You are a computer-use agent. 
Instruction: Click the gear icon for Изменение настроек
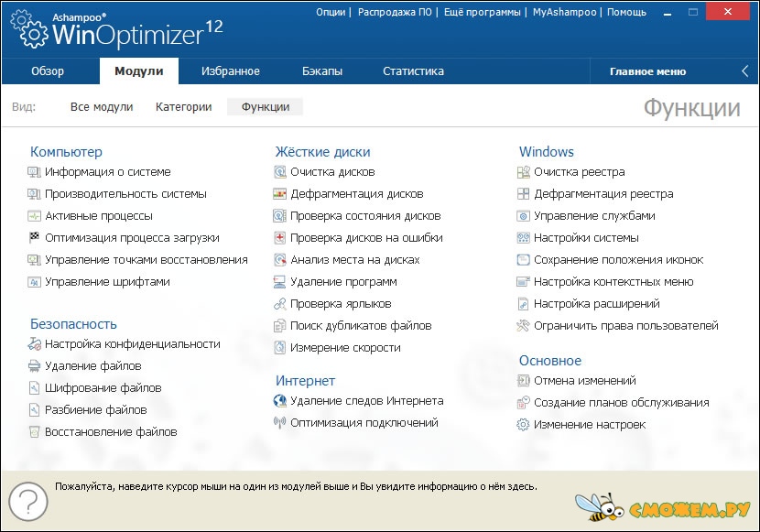pyautogui.click(x=524, y=425)
